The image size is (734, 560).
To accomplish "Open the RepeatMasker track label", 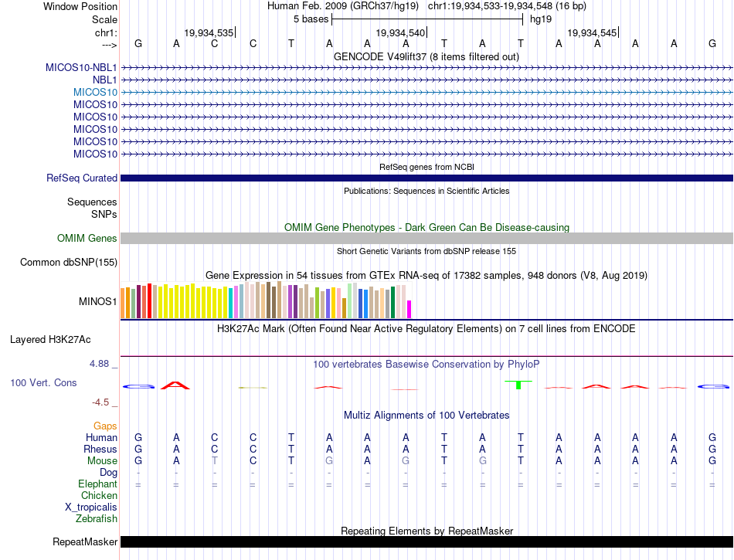I will (x=85, y=542).
